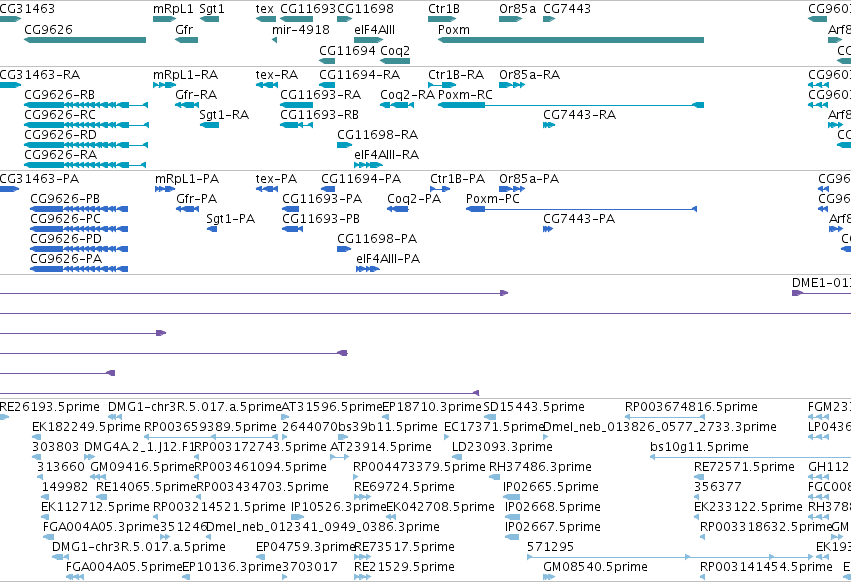Select the RP003141454.5prime EST label

pyautogui.click(x=766, y=567)
